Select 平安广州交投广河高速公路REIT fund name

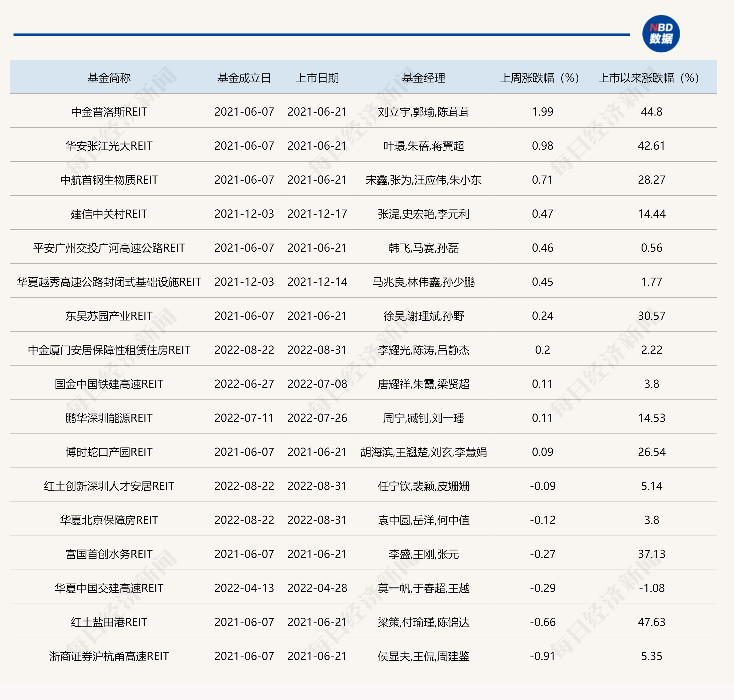pos(109,248)
